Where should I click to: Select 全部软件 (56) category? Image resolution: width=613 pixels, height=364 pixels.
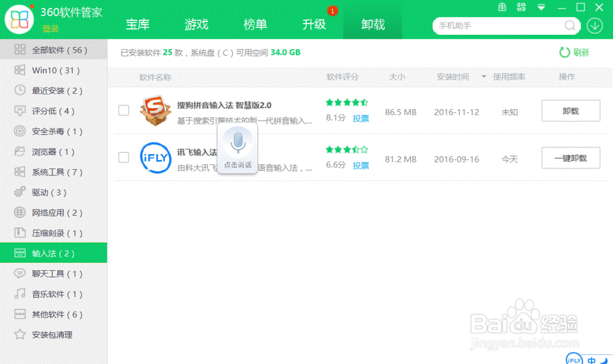53,50
